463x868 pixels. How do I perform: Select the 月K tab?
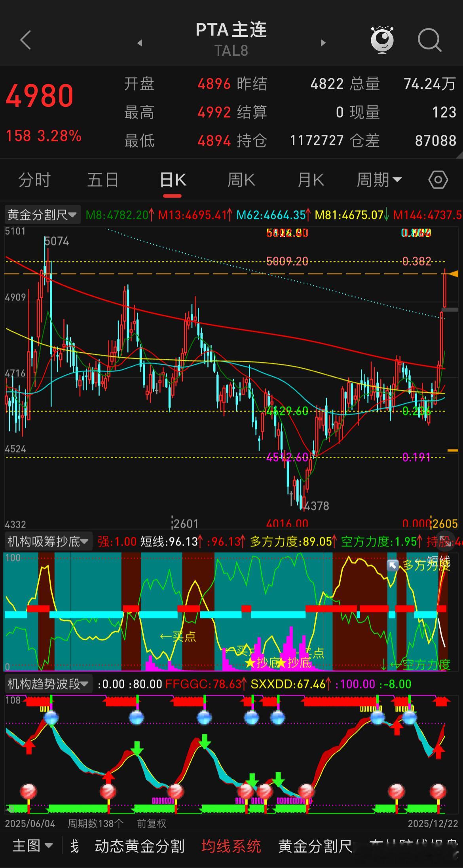click(x=311, y=180)
